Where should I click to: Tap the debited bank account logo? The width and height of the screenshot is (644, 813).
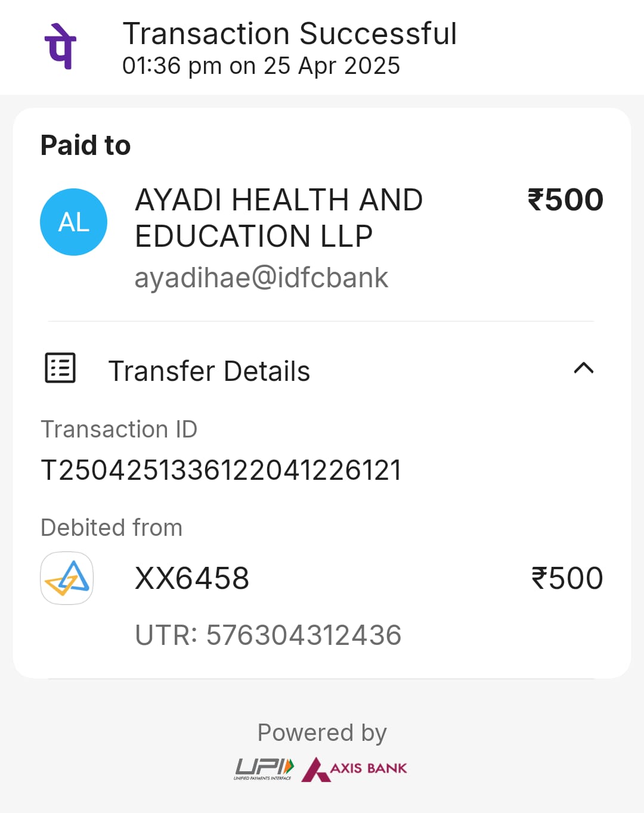67,578
